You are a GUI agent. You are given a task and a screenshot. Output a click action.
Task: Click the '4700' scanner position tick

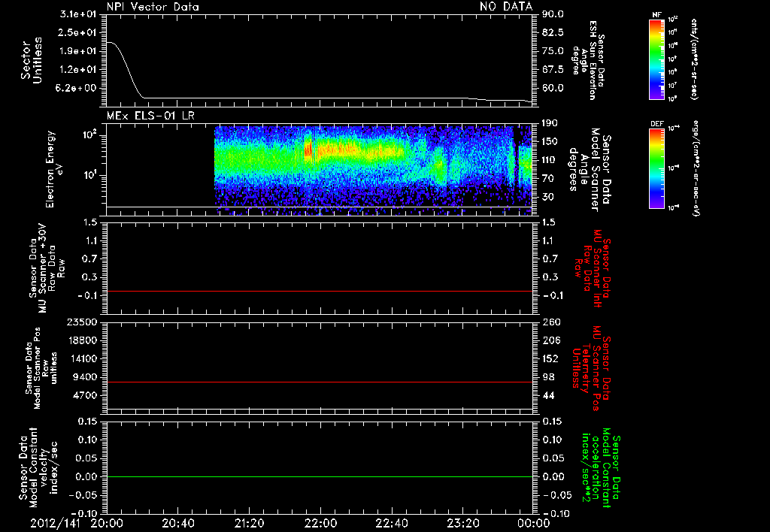pyautogui.click(x=84, y=395)
